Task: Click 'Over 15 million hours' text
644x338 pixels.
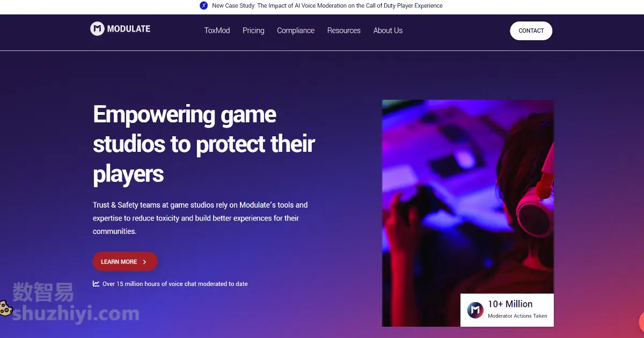Action: click(175, 284)
